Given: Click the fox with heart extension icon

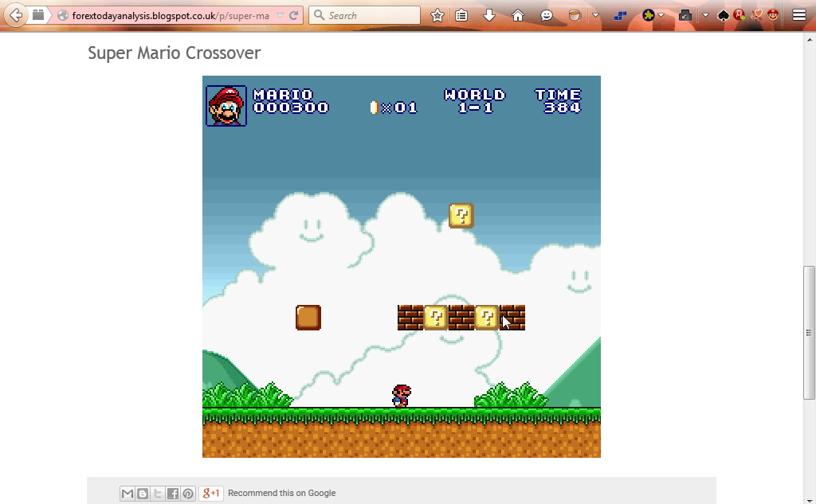Looking at the screenshot, I should pos(756,15).
